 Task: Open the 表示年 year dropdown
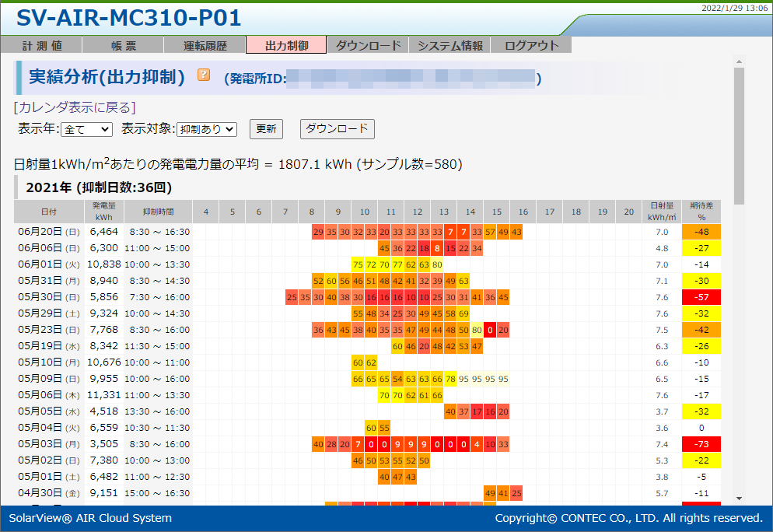(86, 129)
